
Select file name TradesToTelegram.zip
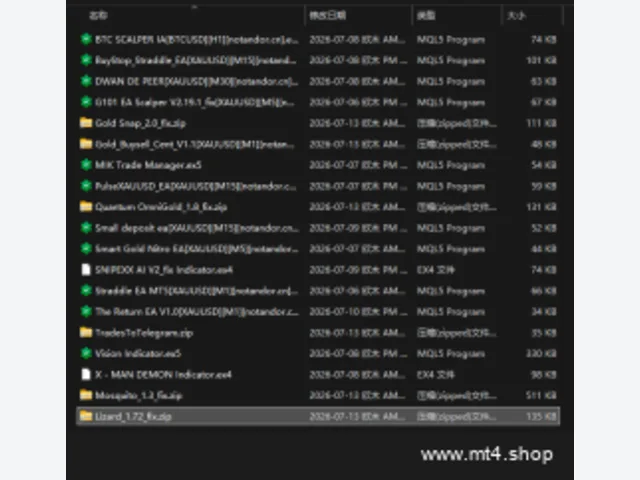pyautogui.click(x=144, y=333)
